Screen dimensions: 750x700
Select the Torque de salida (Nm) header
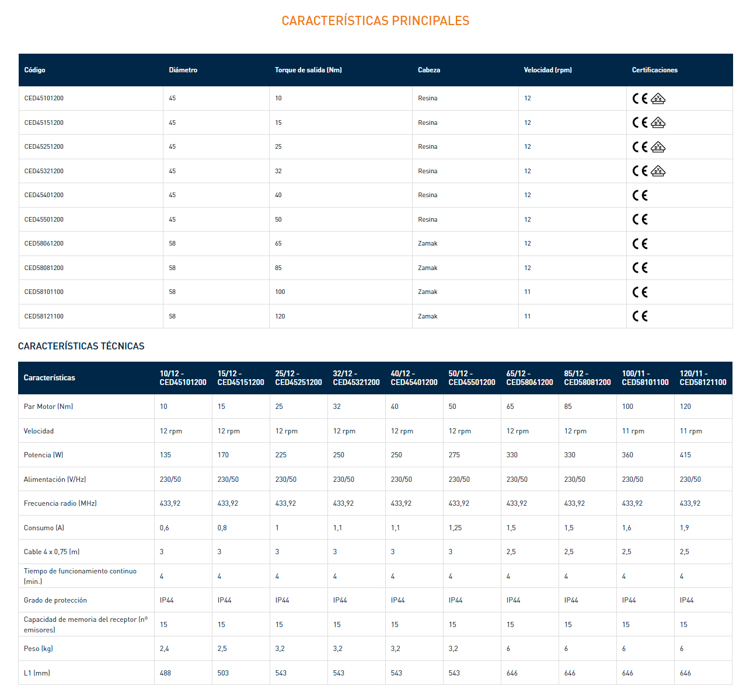tap(308, 70)
